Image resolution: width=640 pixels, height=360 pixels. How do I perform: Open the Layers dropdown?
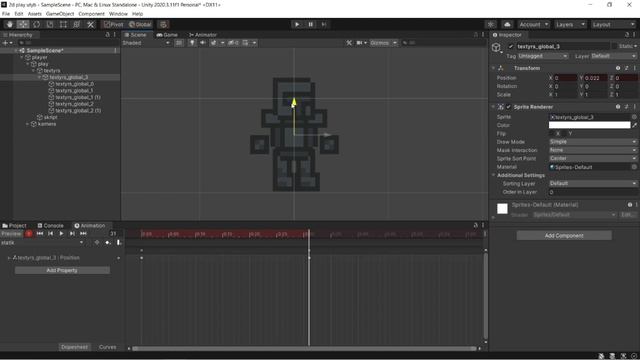click(x=570, y=24)
